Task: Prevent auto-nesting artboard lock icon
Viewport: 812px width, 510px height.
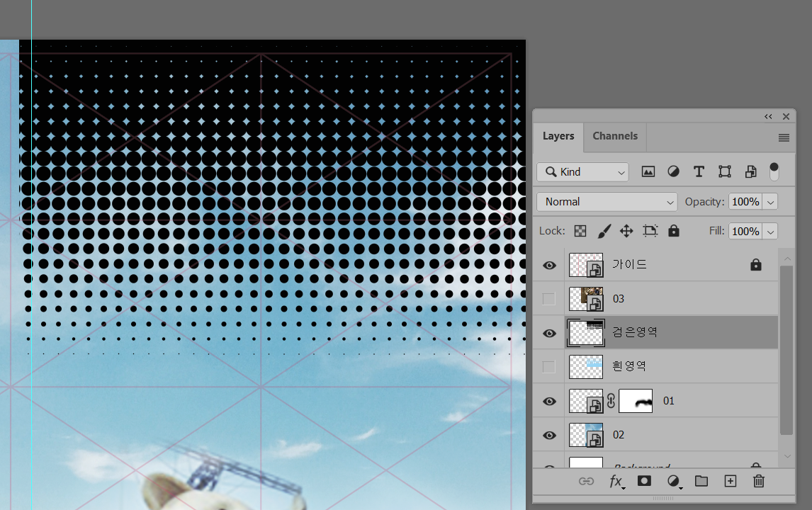Action: 650,231
